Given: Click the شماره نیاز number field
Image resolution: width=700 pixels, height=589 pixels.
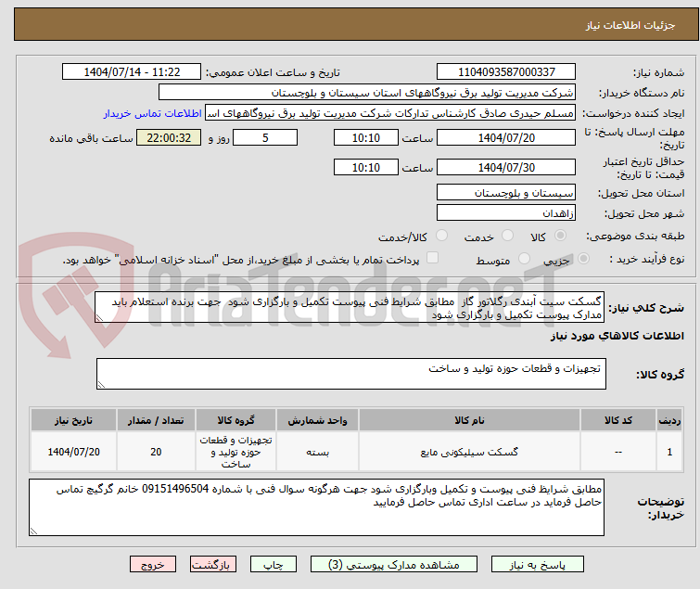Looking at the screenshot, I should click(506, 72).
